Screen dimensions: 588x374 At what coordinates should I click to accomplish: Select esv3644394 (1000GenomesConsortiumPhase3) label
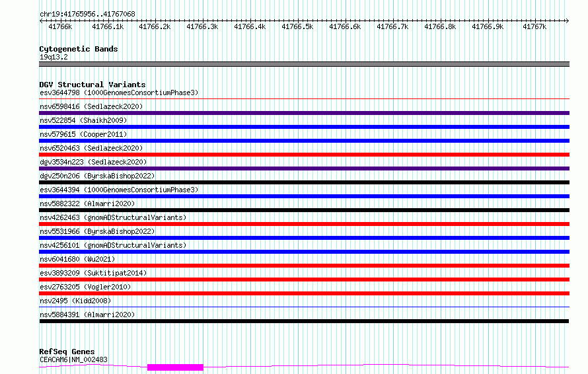[x=119, y=190]
